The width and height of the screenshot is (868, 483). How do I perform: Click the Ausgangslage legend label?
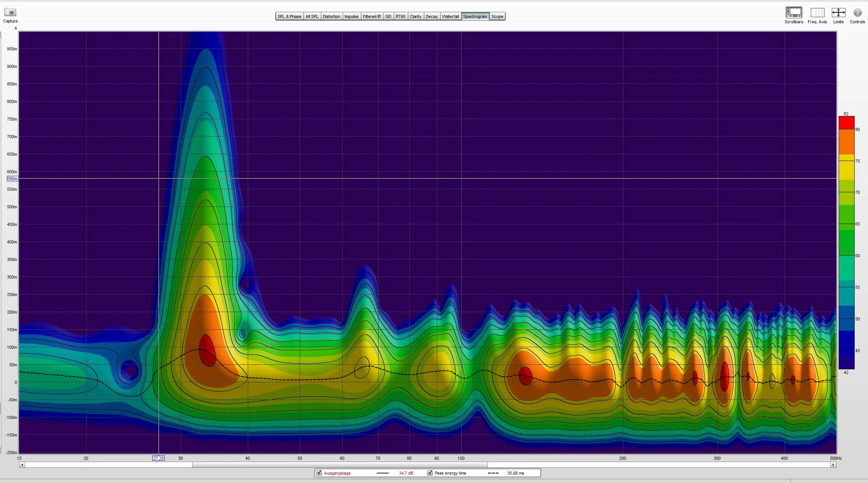pyautogui.click(x=337, y=473)
